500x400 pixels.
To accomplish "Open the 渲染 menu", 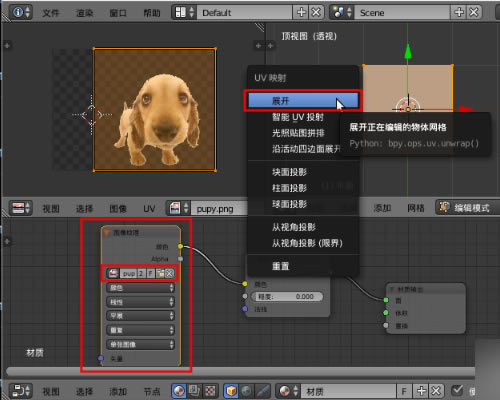I will (84, 13).
